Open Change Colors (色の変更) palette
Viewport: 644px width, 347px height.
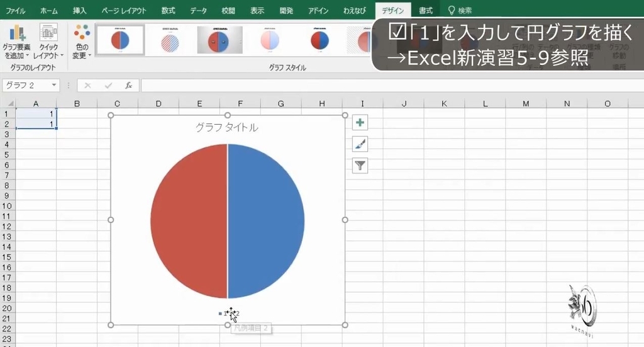[82, 42]
